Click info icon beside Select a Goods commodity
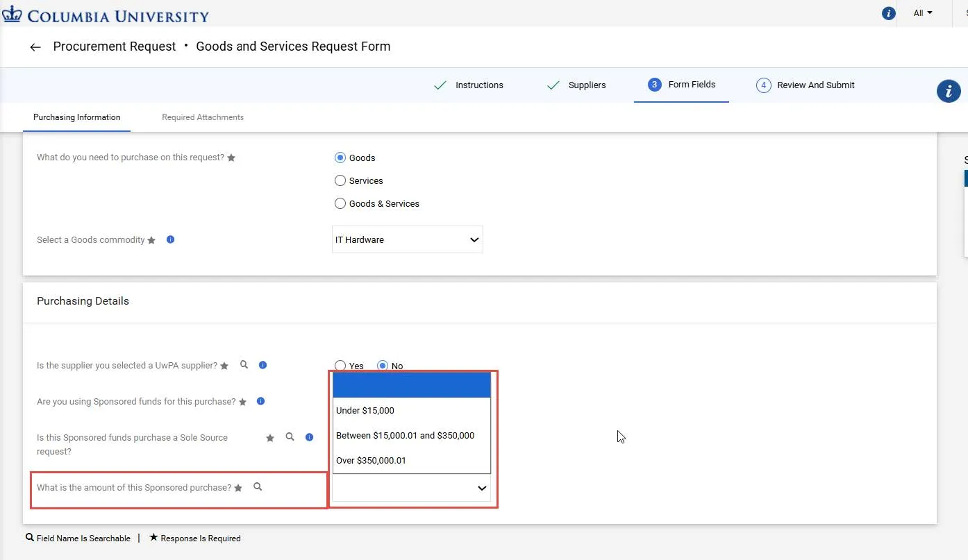 pos(171,239)
